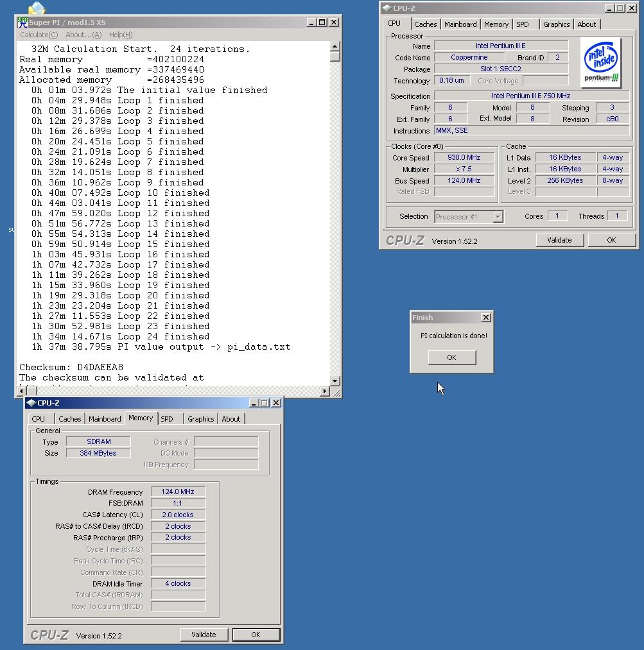Screen dimensions: 644x650
Task: Select Mainboard tab in the bottom CPU-Z window
Action: tap(105, 419)
